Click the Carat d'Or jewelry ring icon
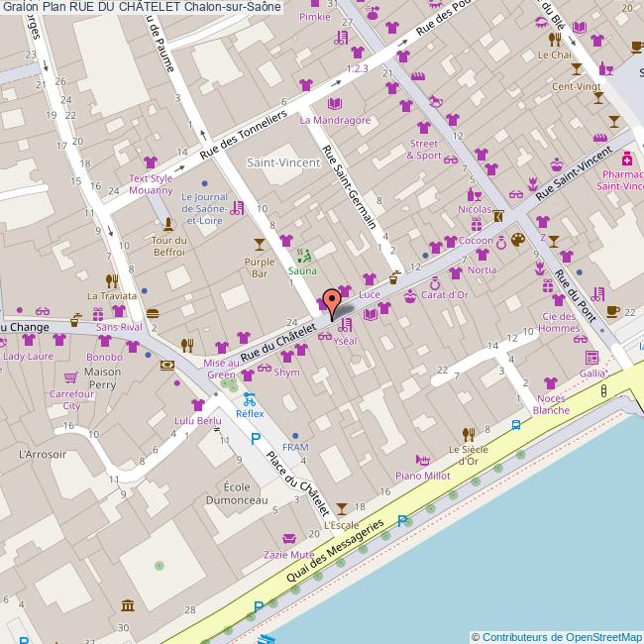This screenshot has height=644, width=644. [x=435, y=280]
